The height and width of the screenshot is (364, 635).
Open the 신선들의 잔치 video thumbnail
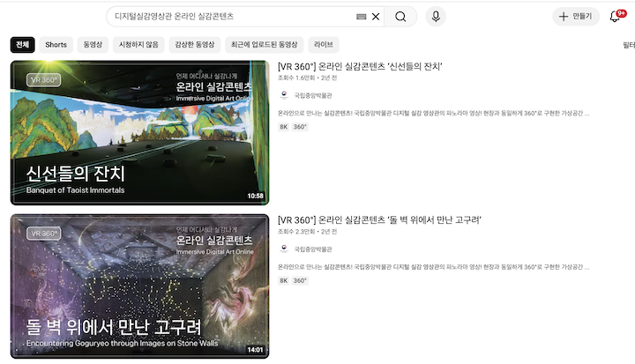139,133
